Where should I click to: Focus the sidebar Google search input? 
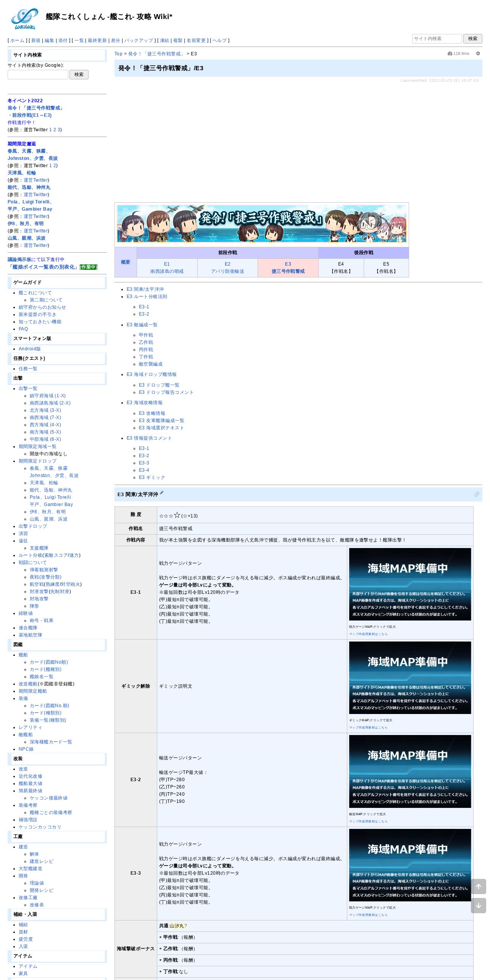coord(38,74)
